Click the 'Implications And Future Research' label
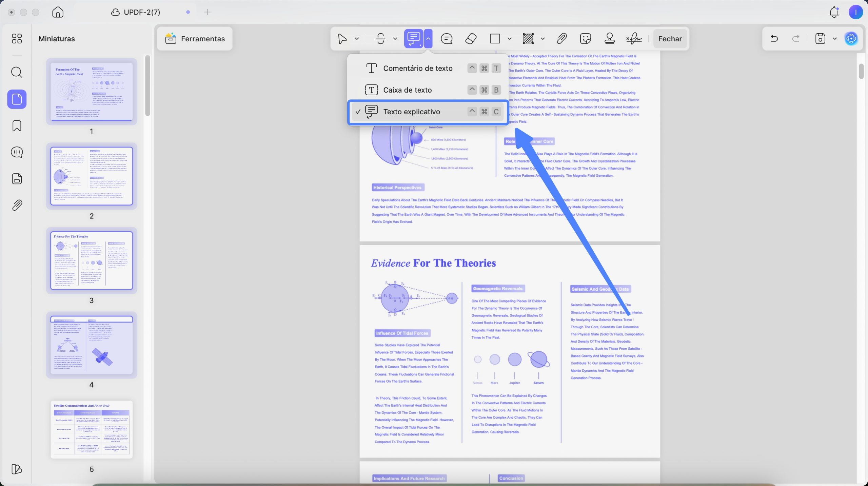This screenshot has width=868, height=486. 409,478
